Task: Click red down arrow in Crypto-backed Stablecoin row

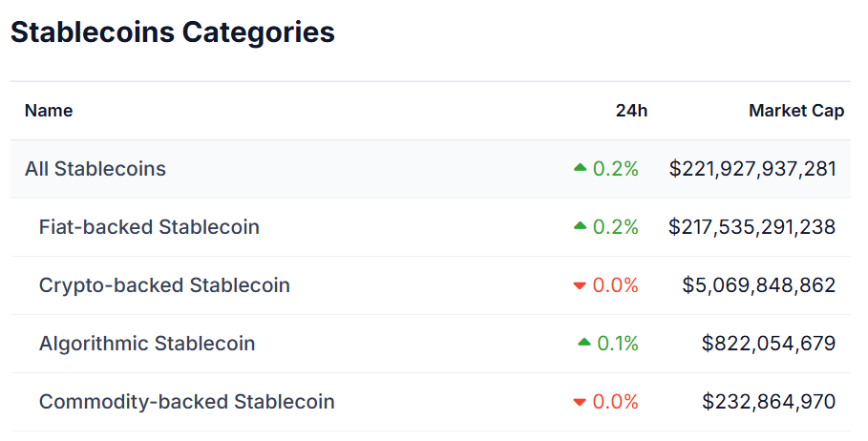Action: click(580, 285)
